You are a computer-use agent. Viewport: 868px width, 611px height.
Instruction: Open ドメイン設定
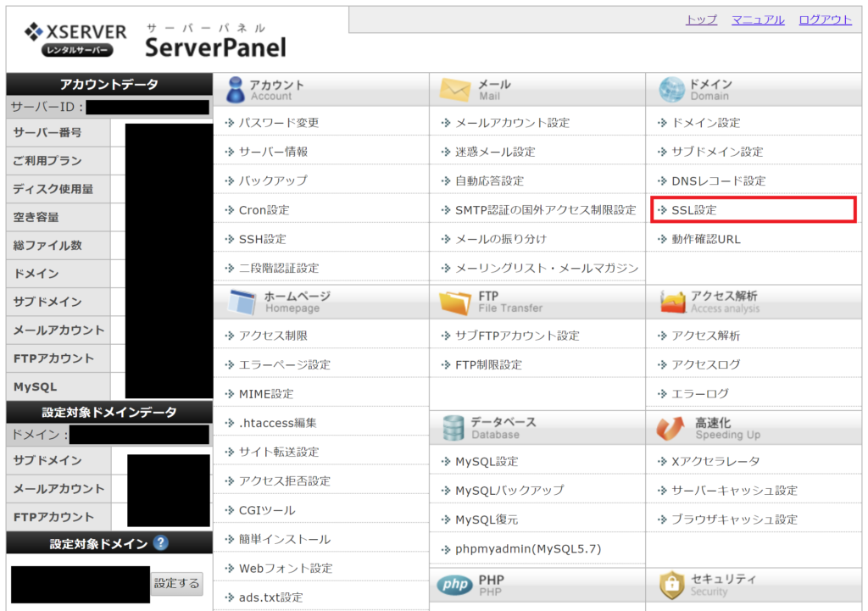pos(706,123)
